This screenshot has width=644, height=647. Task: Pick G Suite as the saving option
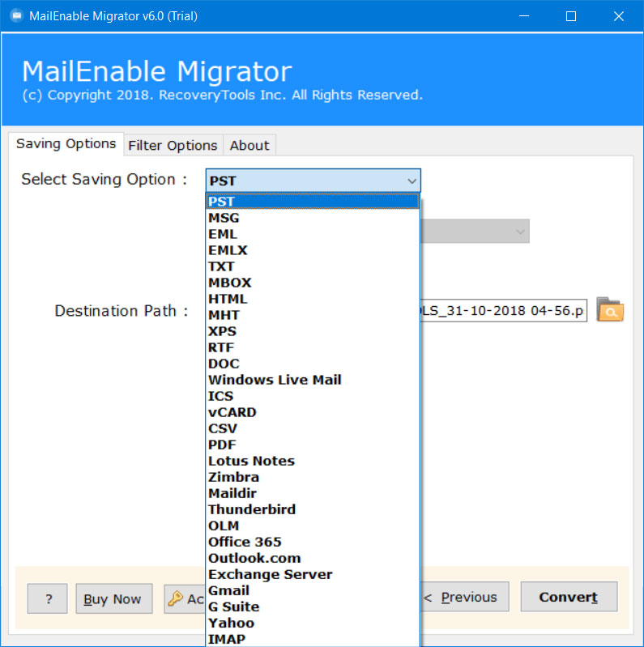point(313,607)
